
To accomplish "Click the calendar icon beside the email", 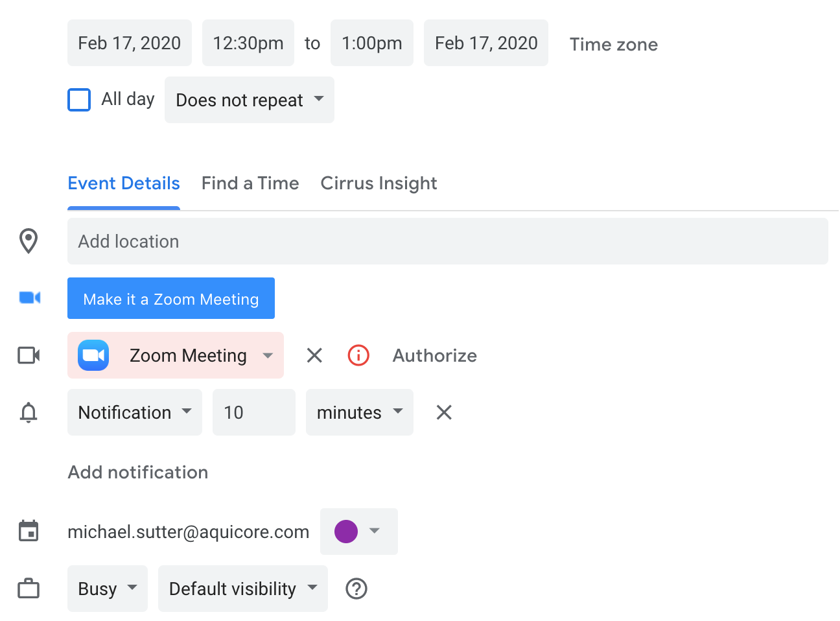I will (29, 531).
